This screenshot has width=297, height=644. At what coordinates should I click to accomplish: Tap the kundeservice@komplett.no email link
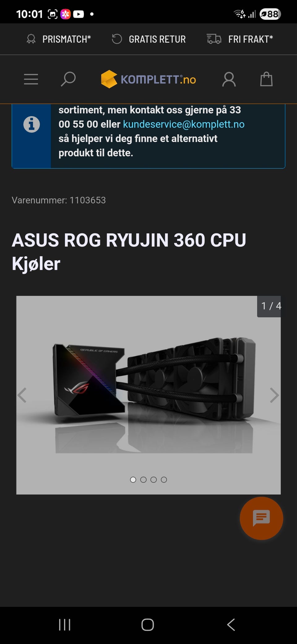[x=184, y=124]
